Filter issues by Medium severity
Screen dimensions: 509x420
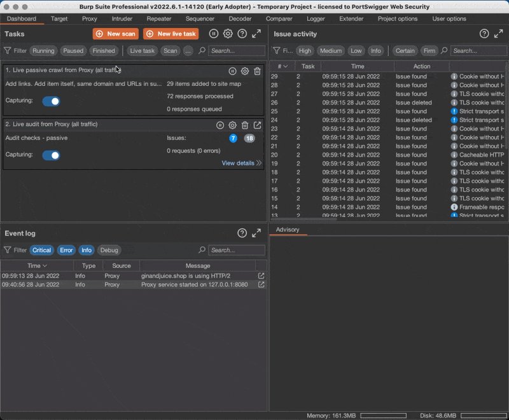click(330, 51)
